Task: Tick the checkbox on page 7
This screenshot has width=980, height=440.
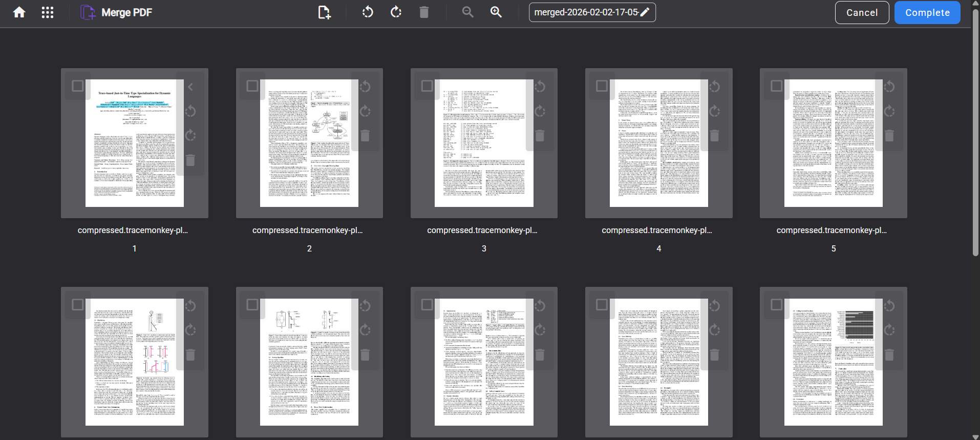Action: point(252,305)
